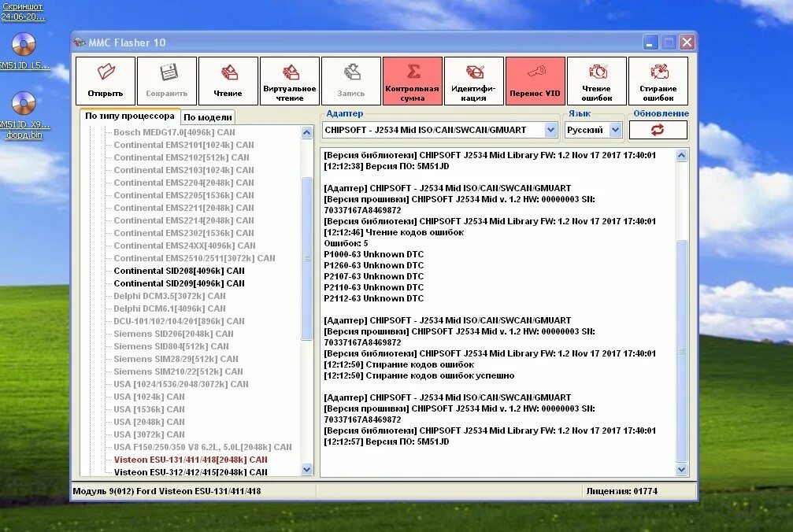Click the log panel scroll-up arrow

tap(681, 156)
